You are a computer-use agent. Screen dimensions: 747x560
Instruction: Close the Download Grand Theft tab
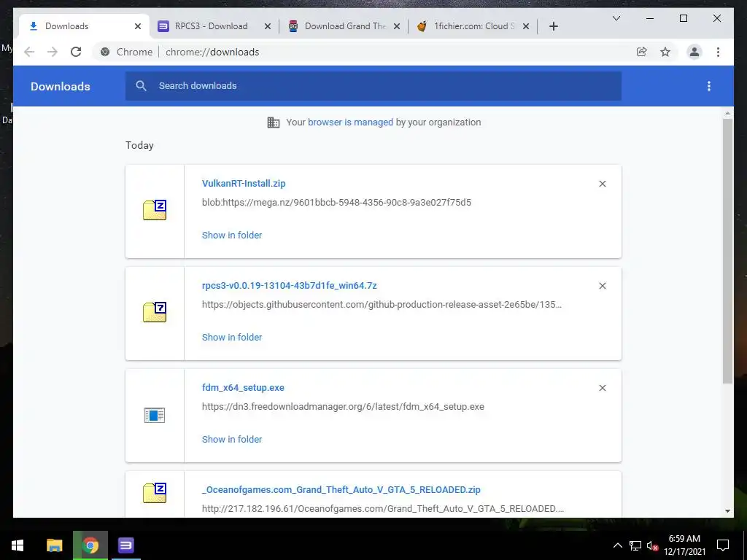[396, 26]
